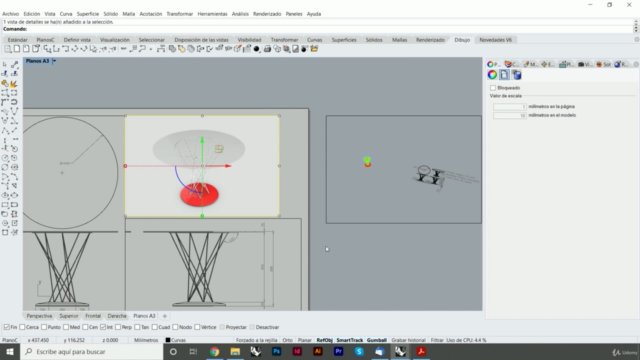Screen dimensions: 640x360
Task: Add a new layout with the plus tab
Action: (x=164, y=316)
